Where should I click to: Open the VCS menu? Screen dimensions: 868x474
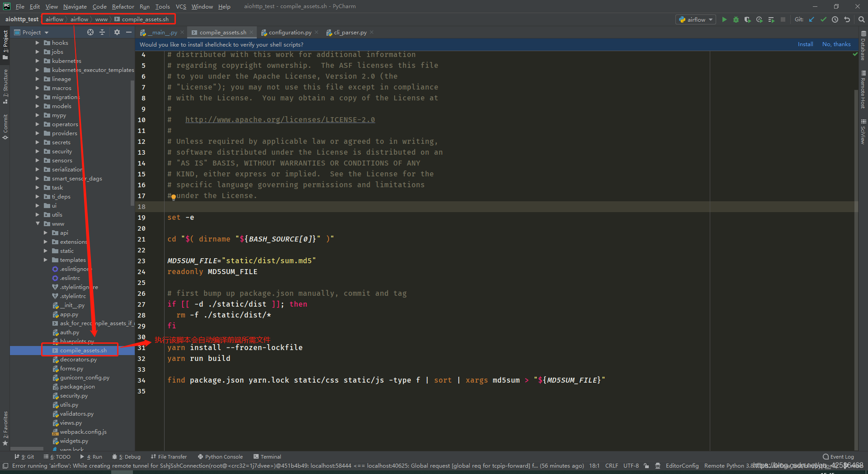pos(181,6)
